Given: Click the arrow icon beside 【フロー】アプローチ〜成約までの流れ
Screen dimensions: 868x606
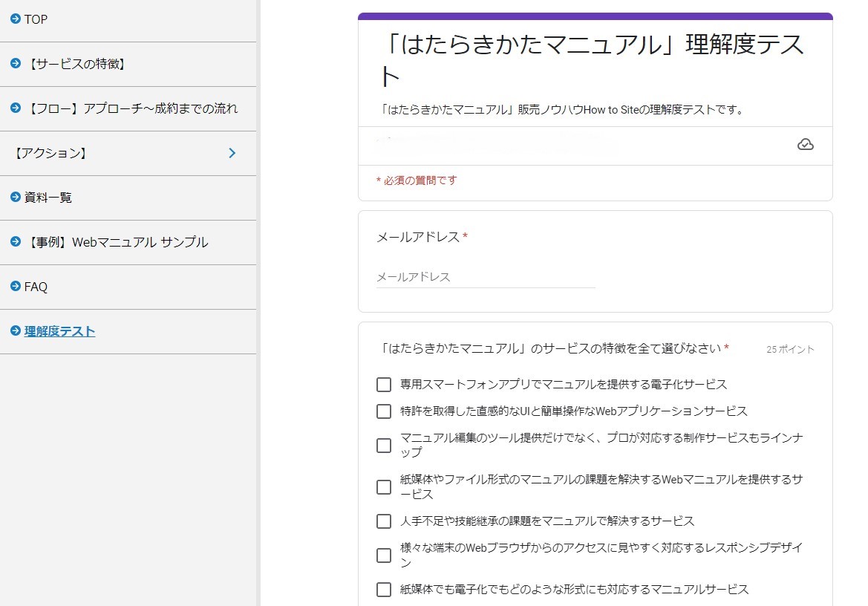Looking at the screenshot, I should (15, 108).
